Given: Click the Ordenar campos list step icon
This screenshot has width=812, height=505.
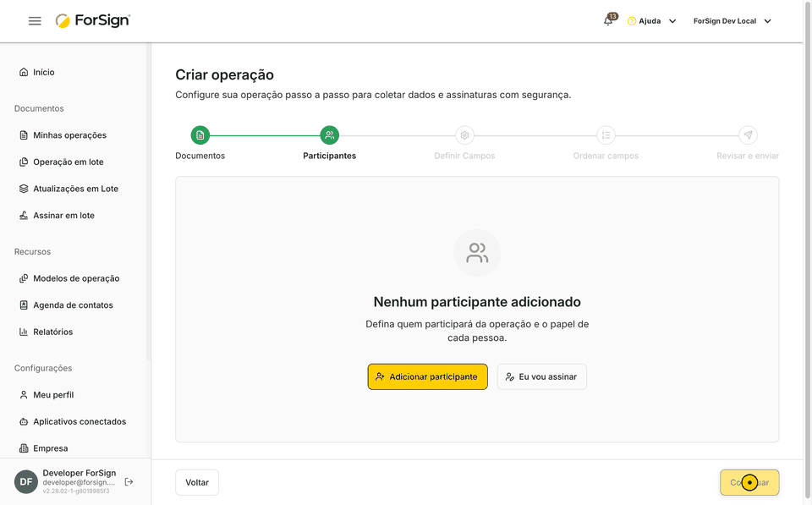Looking at the screenshot, I should (x=606, y=135).
